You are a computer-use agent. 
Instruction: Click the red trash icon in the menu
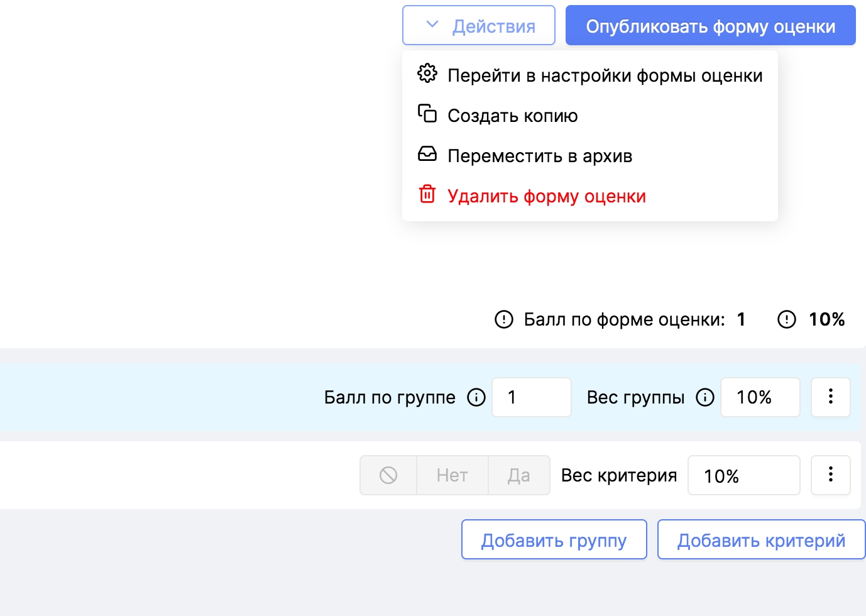427,194
